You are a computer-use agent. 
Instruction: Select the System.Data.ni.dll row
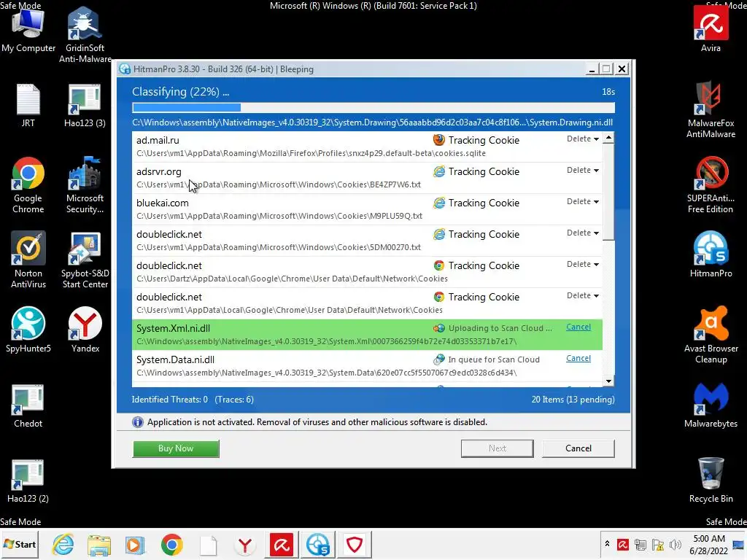coord(368,366)
